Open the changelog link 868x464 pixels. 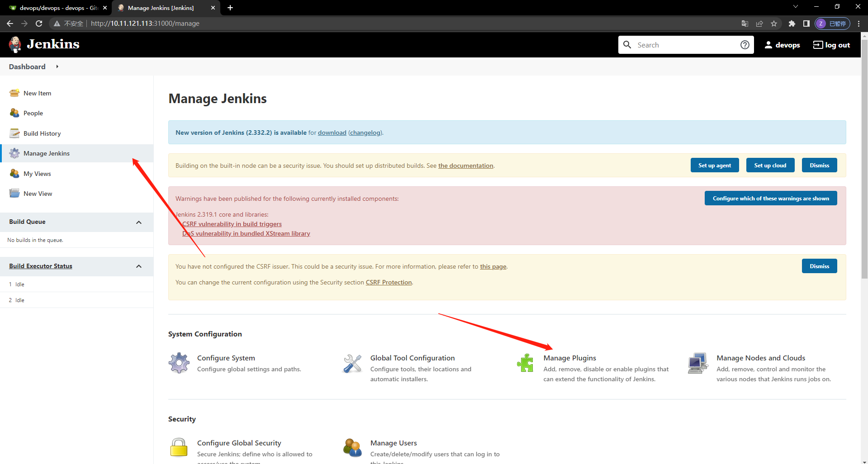pos(365,133)
